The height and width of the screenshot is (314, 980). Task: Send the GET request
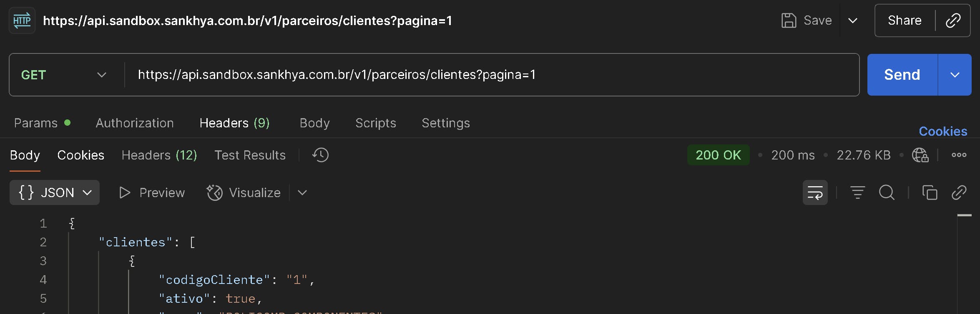[902, 75]
